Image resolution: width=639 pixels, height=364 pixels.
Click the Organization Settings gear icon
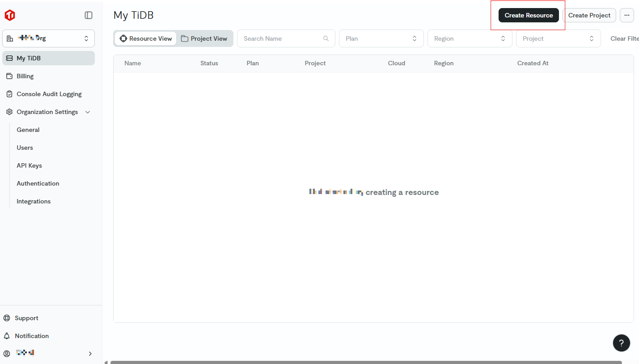[x=9, y=112]
